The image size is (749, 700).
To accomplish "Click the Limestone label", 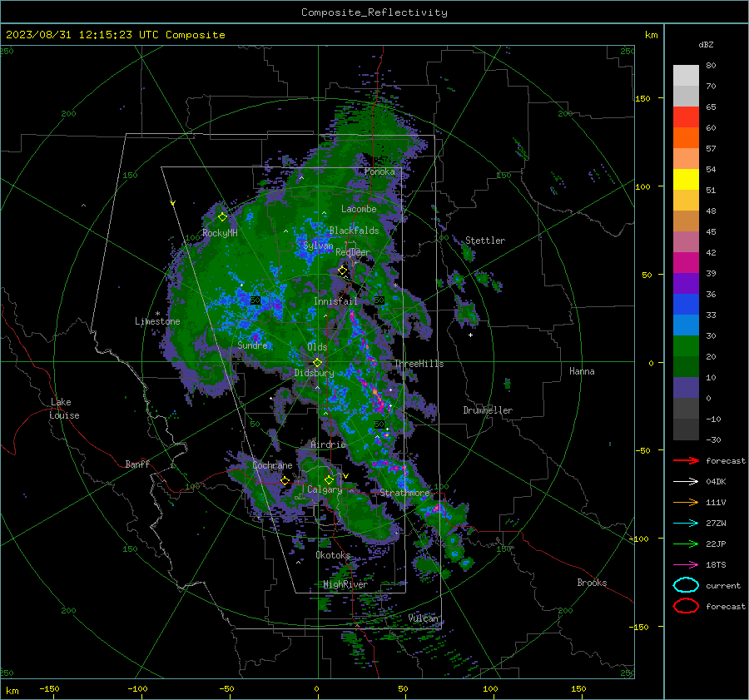I will click(x=157, y=321).
